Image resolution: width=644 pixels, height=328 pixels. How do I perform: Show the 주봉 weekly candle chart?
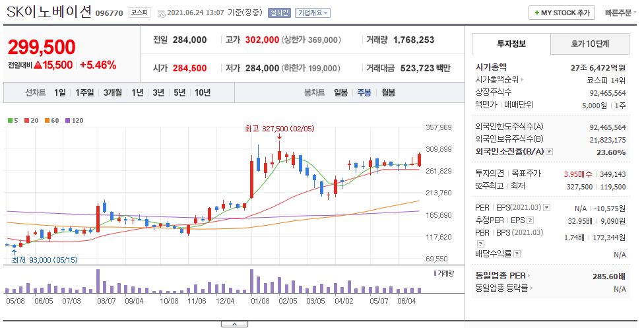364,93
